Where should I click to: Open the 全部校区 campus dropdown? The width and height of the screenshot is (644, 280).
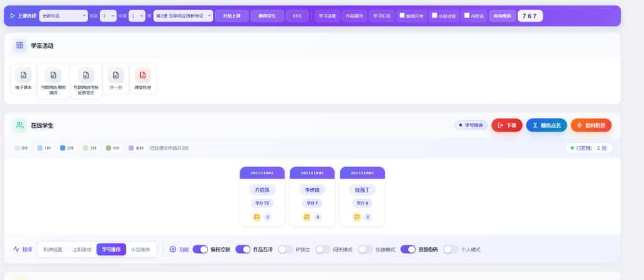(64, 16)
